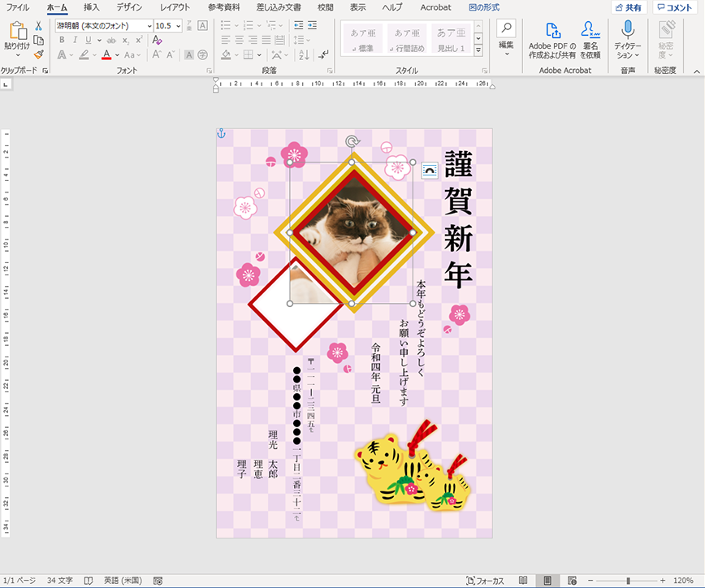Image resolution: width=705 pixels, height=588 pixels.
Task: Click the Clear All Formatting icon
Action: coord(157,41)
